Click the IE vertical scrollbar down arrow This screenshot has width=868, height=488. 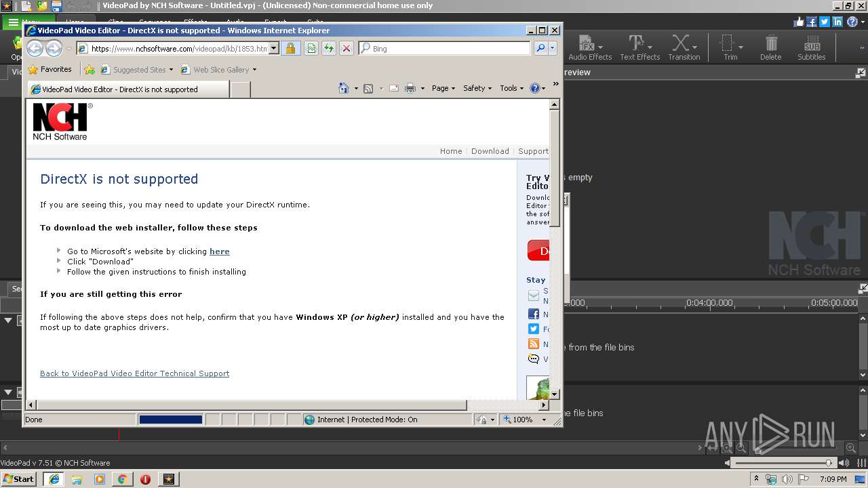tap(554, 394)
